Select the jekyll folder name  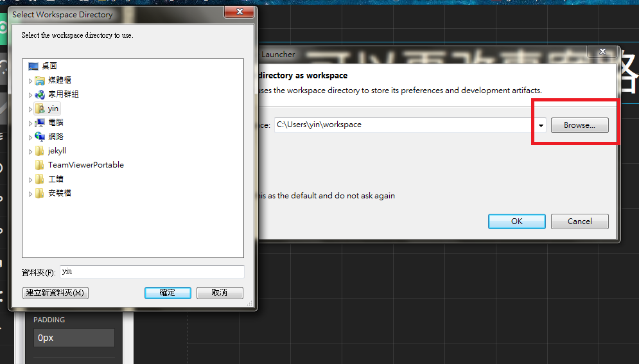tap(57, 151)
